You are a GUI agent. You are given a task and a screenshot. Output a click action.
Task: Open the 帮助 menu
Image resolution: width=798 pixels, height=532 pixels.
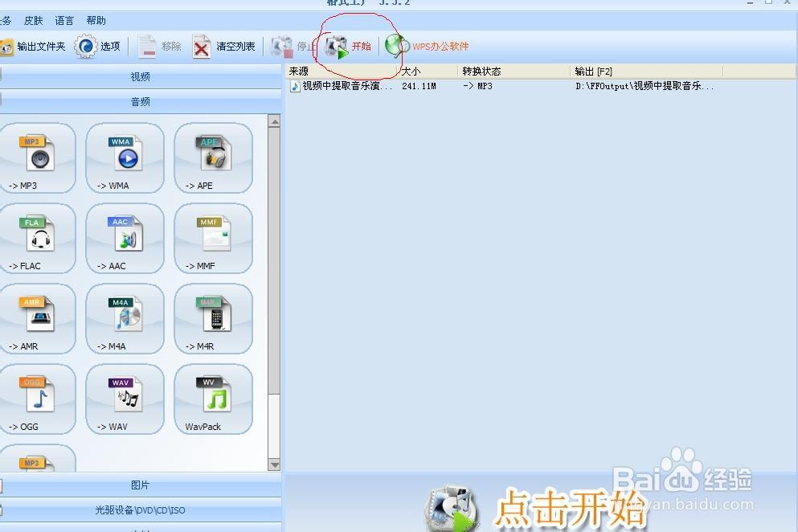click(x=95, y=20)
